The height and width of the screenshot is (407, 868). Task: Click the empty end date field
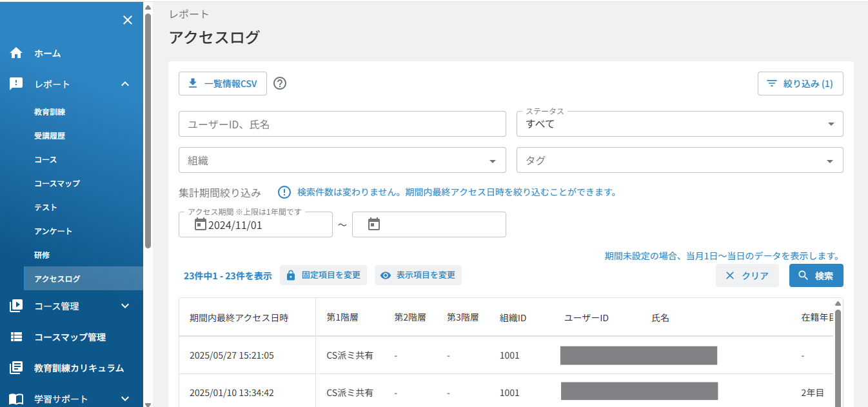[x=429, y=224]
